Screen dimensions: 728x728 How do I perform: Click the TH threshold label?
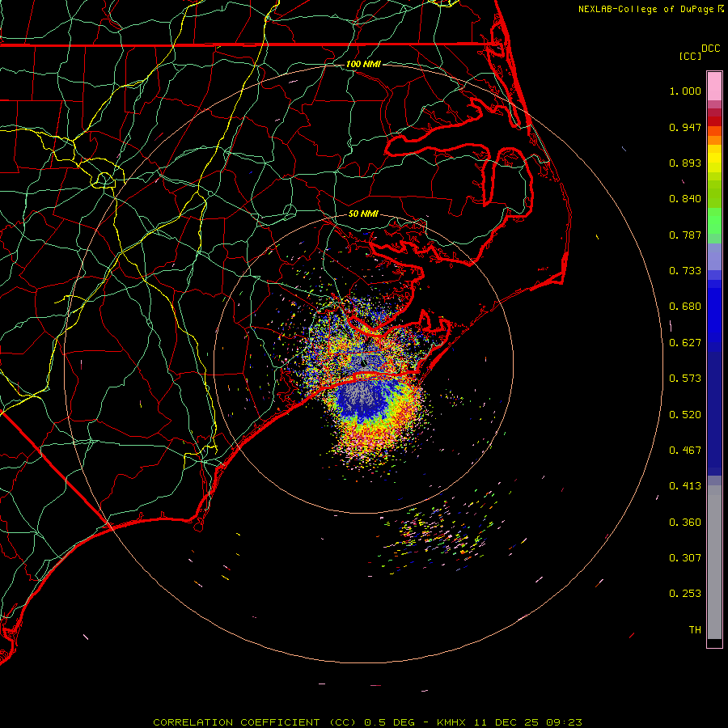click(695, 630)
